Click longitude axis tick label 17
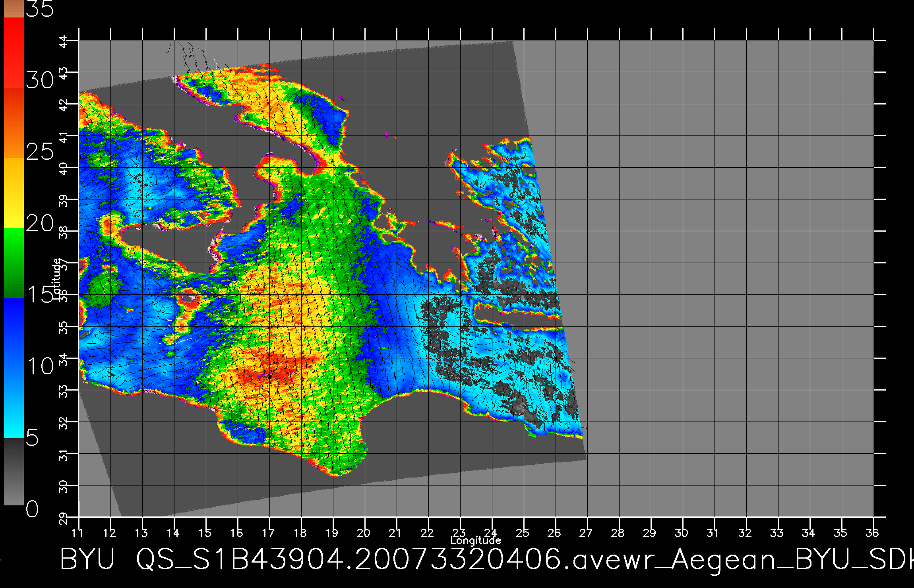 [268, 533]
